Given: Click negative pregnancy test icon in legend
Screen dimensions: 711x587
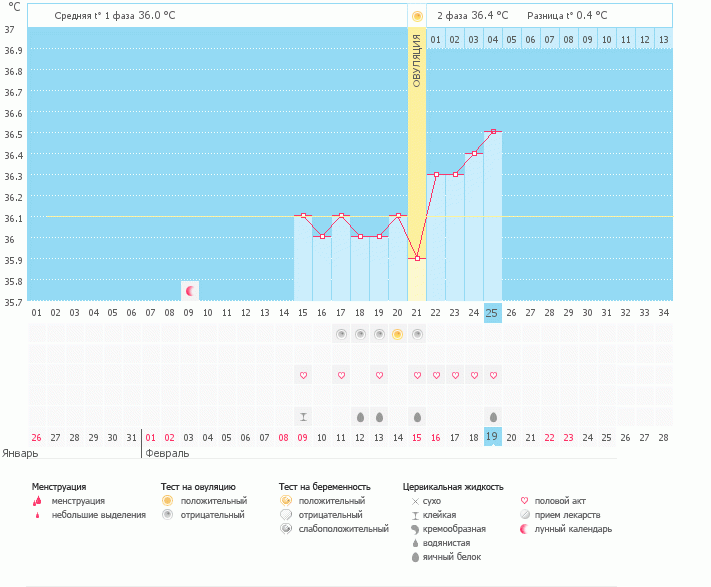Looking at the screenshot, I should (286, 514).
